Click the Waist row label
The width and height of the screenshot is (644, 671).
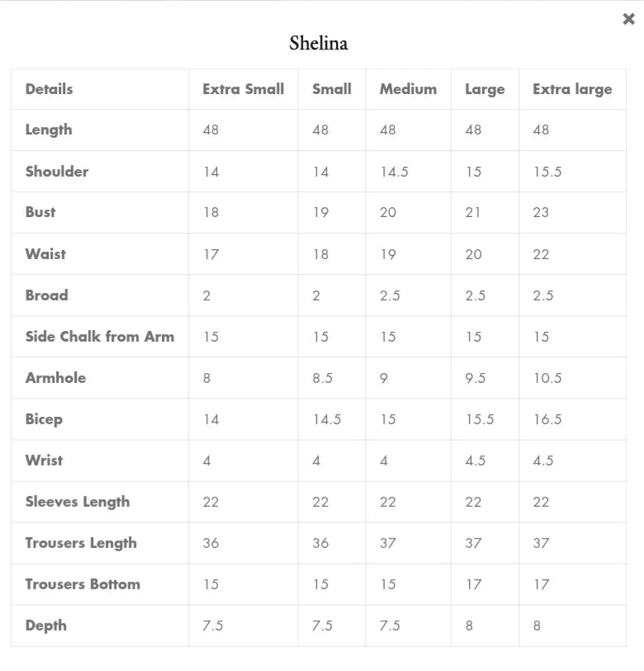tap(45, 253)
